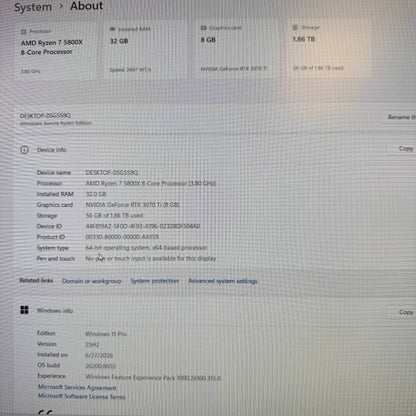Select the Windows Feature Experience Pack value
416x416 pixels.
(153, 378)
